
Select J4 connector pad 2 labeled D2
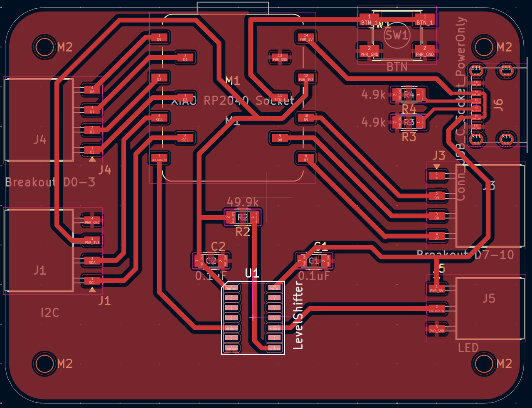(92, 130)
